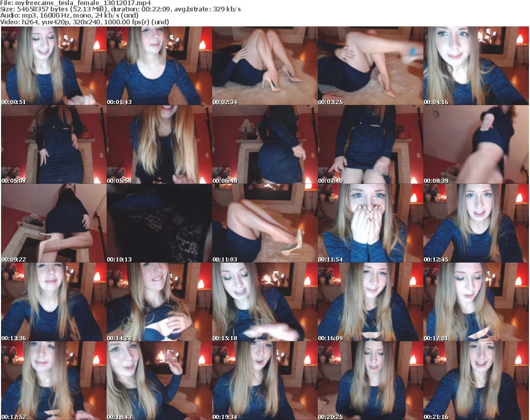The image size is (530, 420).
Task: Open the frame timestamped 00:17:52
Action: 54,381
